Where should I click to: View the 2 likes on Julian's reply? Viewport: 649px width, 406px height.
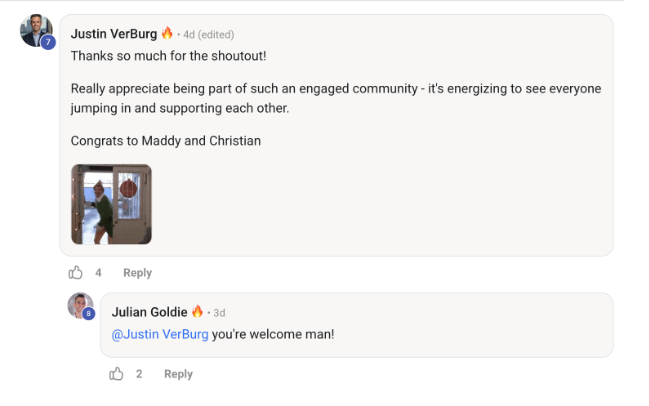[x=139, y=374]
